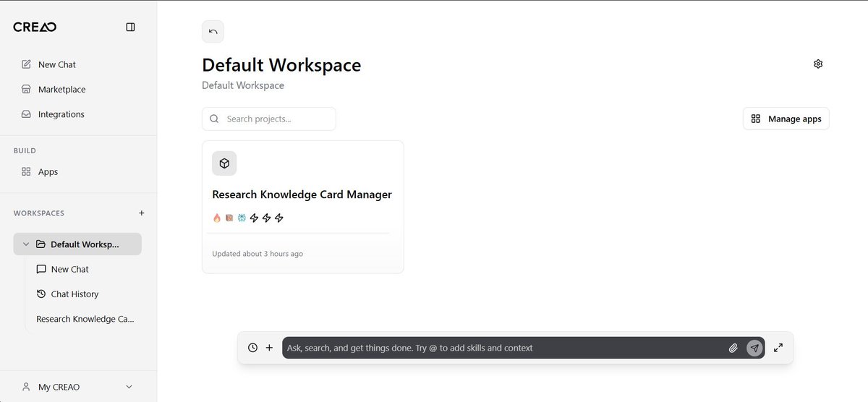Click the last lightning bolt icon on card
This screenshot has width=868, height=402.
[279, 218]
